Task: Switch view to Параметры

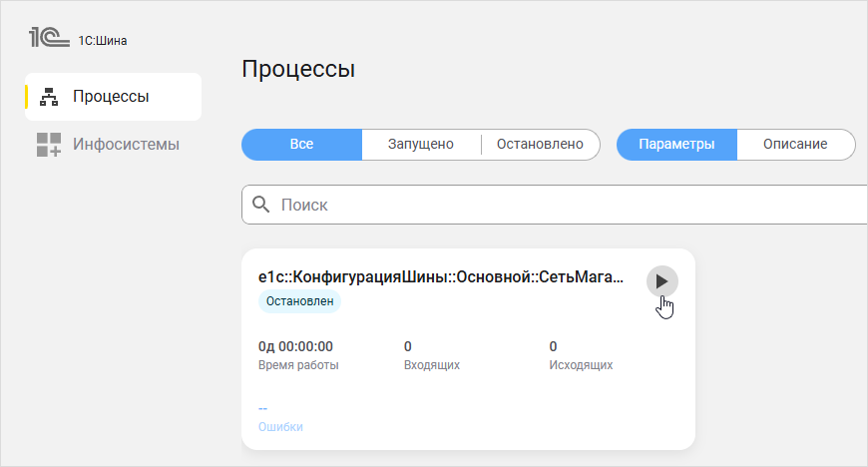Action: coord(676,144)
